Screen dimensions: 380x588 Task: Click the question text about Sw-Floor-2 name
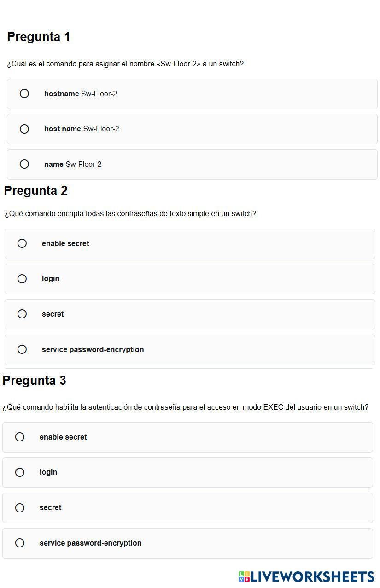point(125,64)
